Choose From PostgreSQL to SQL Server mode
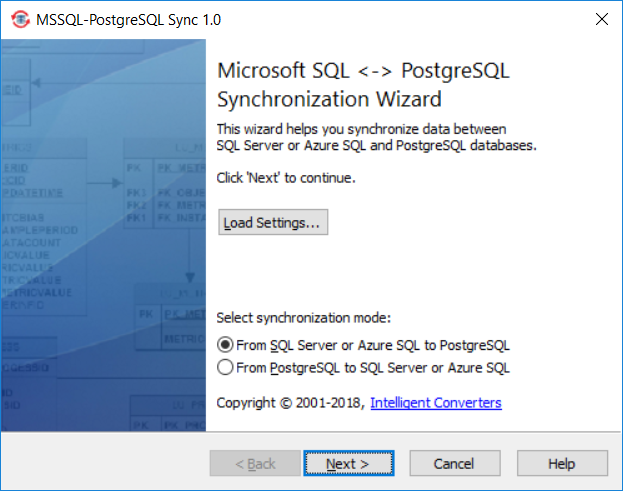The width and height of the screenshot is (623, 491). (226, 368)
